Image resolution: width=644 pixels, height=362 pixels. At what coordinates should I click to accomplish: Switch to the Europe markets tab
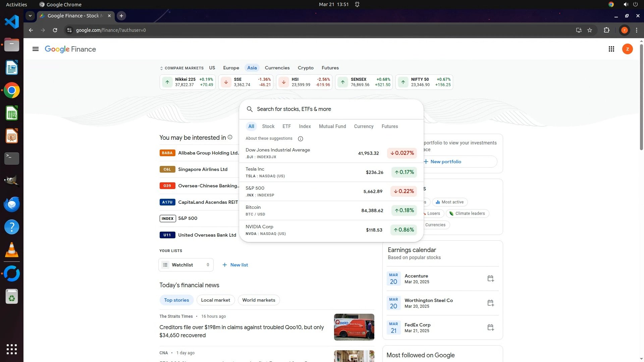pyautogui.click(x=231, y=68)
